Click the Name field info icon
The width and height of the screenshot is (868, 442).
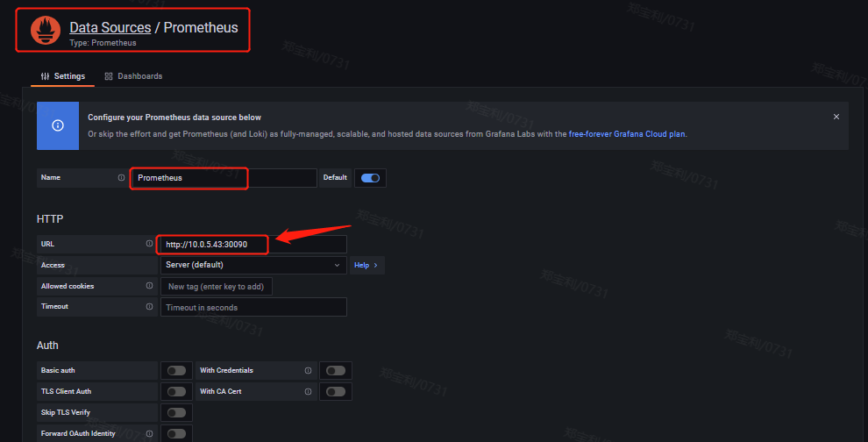click(x=121, y=178)
